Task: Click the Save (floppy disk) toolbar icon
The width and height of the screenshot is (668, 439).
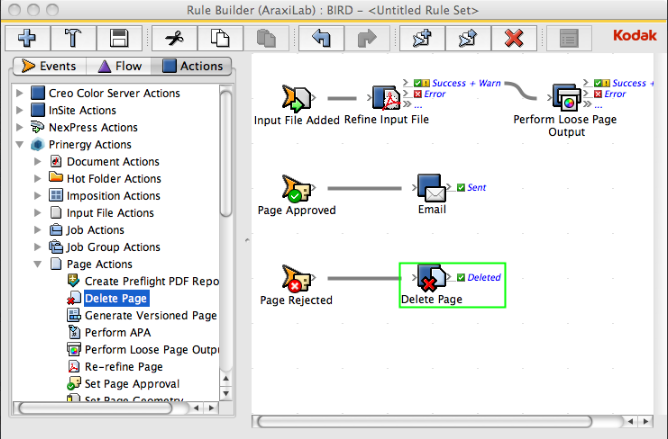Action: click(119, 39)
